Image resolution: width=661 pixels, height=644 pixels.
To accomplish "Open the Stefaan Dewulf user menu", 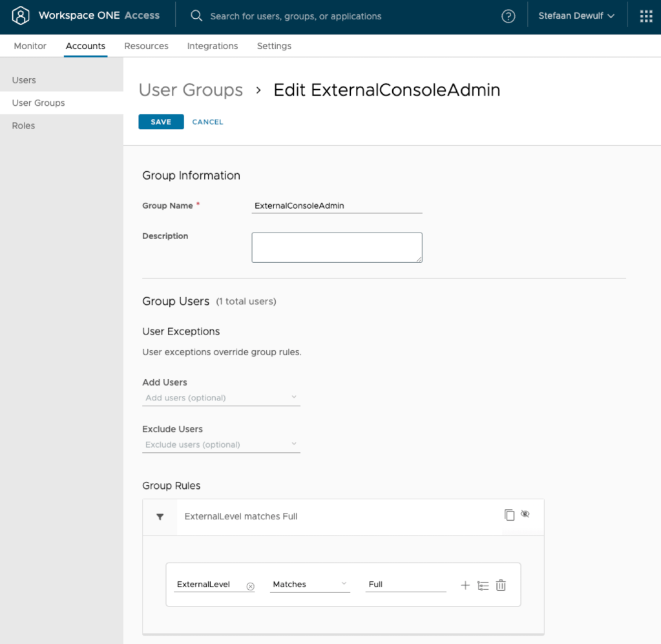I will 576,16.
